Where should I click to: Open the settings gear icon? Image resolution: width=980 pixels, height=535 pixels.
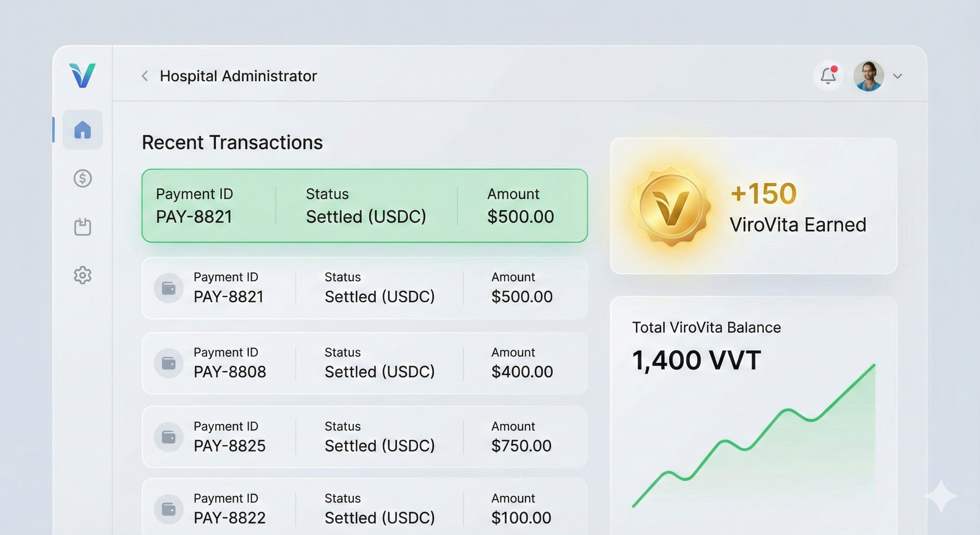82,275
